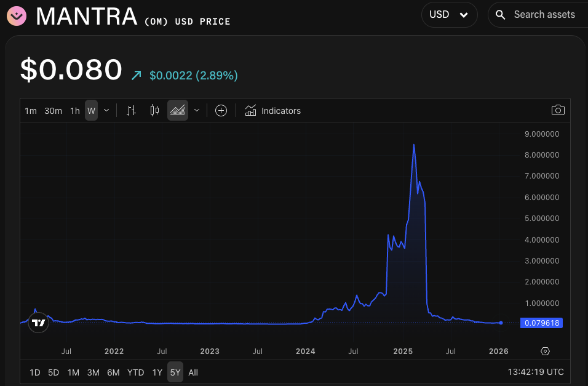Open the USD currency dropdown
This screenshot has width=588, height=386.
(x=449, y=14)
